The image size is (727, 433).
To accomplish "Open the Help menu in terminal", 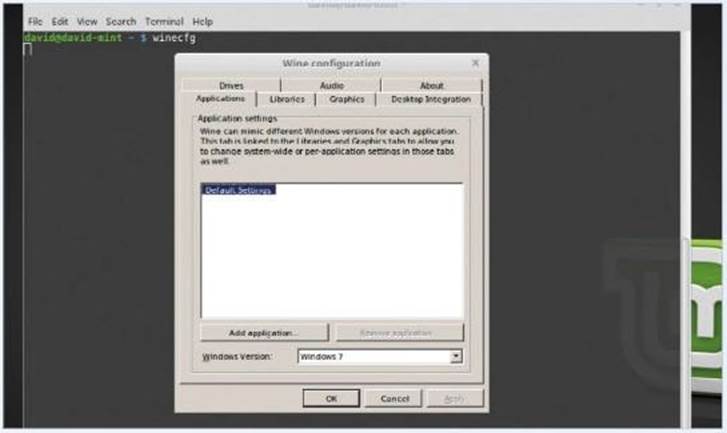I will coord(202,22).
